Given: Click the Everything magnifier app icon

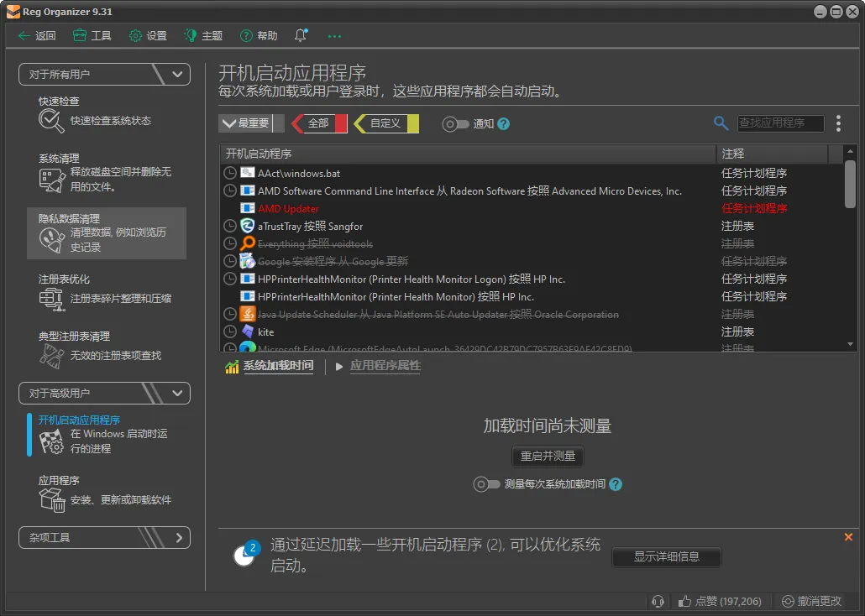Looking at the screenshot, I should pos(247,243).
